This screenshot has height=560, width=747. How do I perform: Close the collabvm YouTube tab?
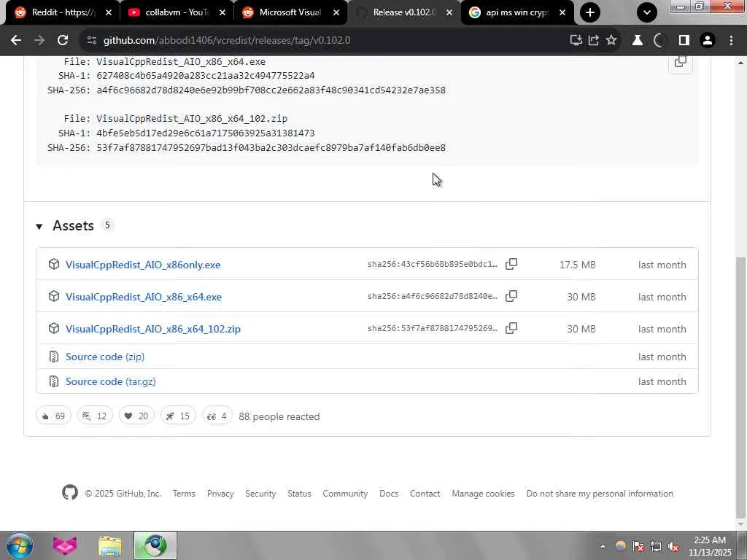tap(222, 12)
